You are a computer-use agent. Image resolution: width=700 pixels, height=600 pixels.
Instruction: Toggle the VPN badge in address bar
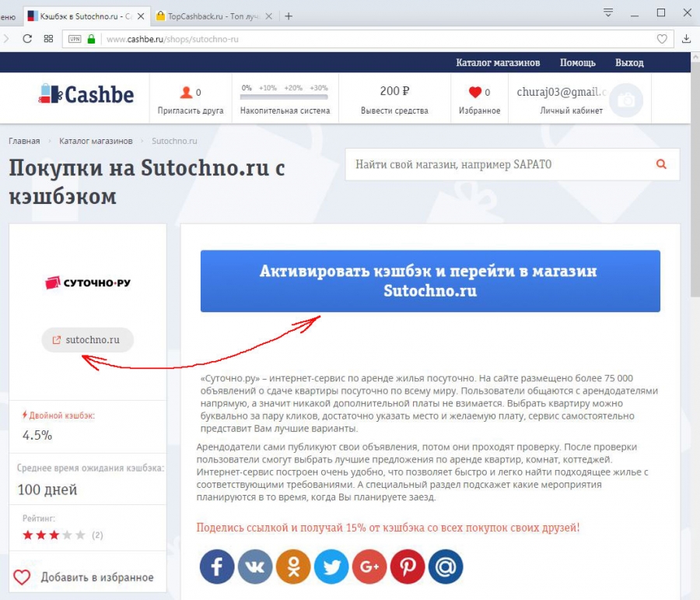75,39
